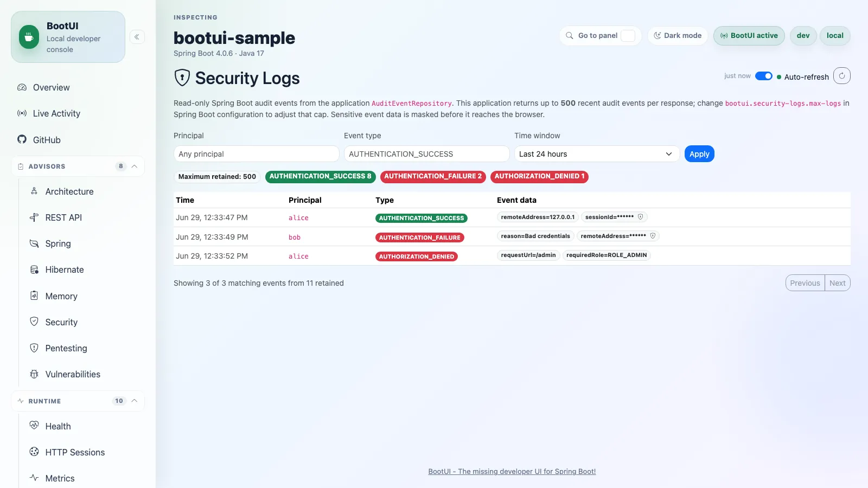Click the Principal filter input field
The image size is (868, 488).
pyautogui.click(x=256, y=154)
